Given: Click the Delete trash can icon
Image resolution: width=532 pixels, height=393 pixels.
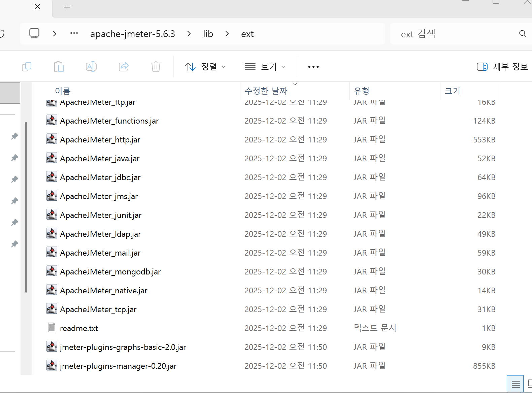Looking at the screenshot, I should point(156,67).
